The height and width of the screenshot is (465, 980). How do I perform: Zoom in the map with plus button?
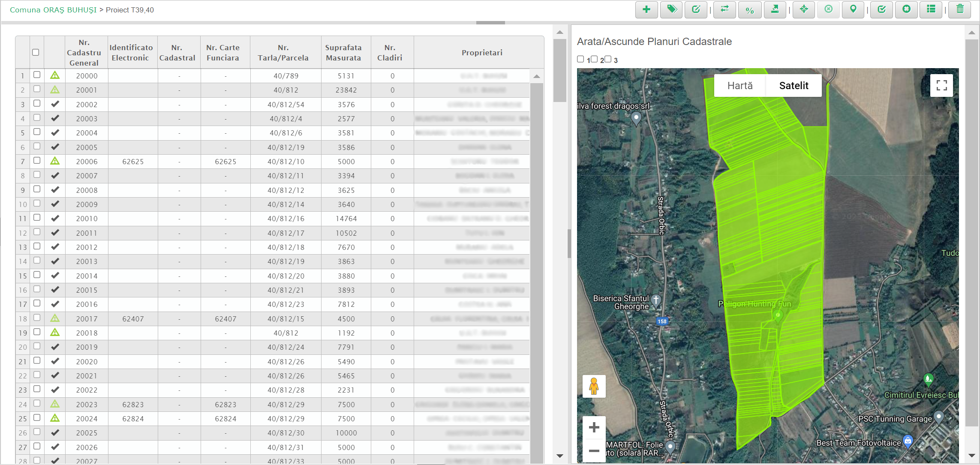click(594, 427)
